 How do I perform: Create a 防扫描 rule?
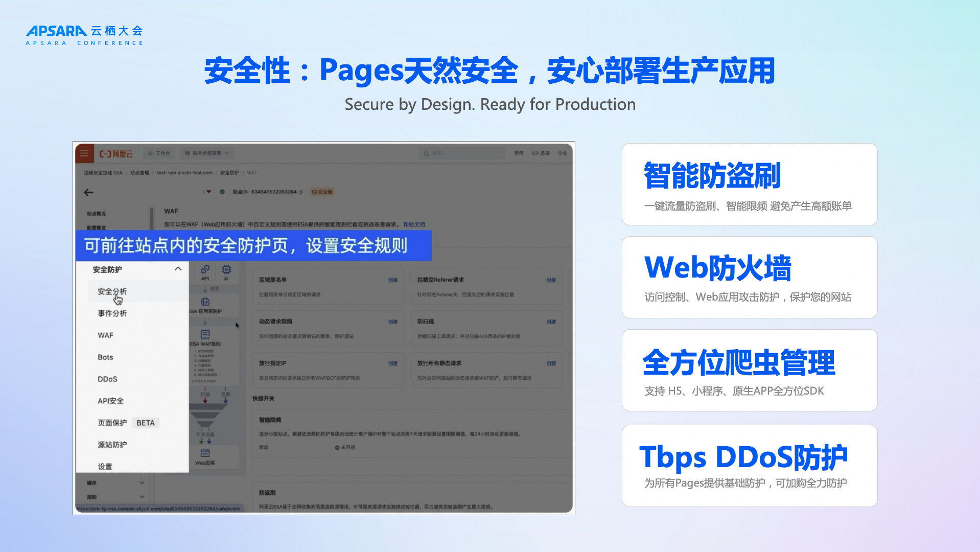pyautogui.click(x=551, y=322)
